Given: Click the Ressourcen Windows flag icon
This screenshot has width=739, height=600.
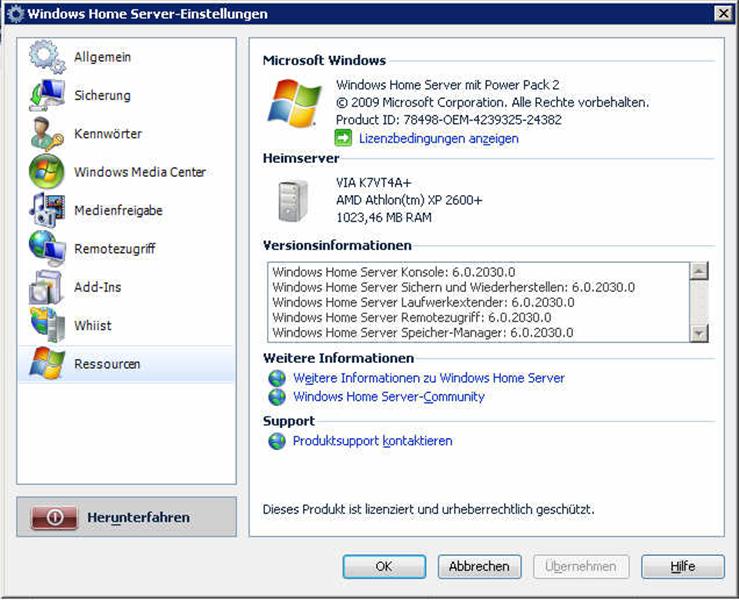Looking at the screenshot, I should pos(47,363).
